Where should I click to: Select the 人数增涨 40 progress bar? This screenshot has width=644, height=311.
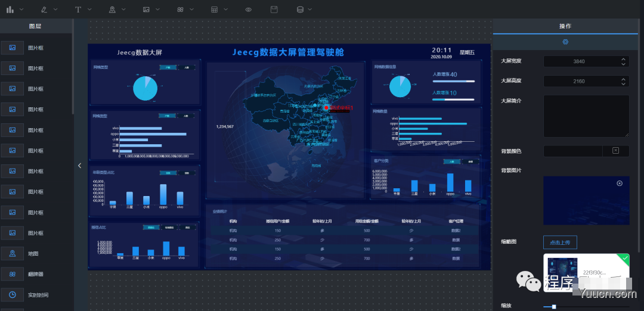pos(453,81)
